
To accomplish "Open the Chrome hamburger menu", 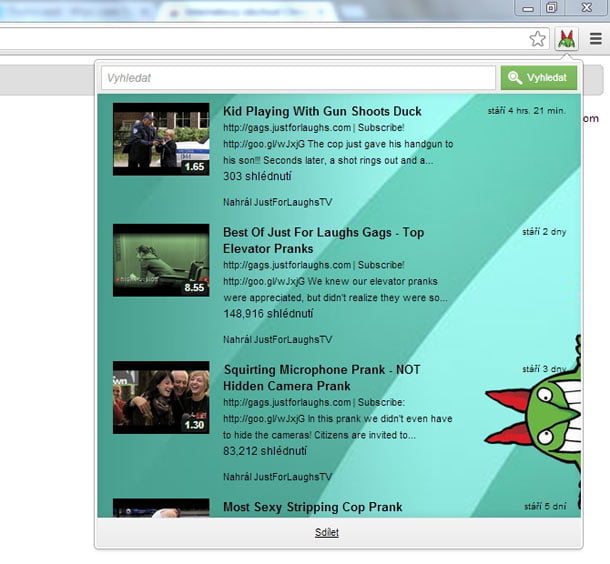I will pos(596,39).
